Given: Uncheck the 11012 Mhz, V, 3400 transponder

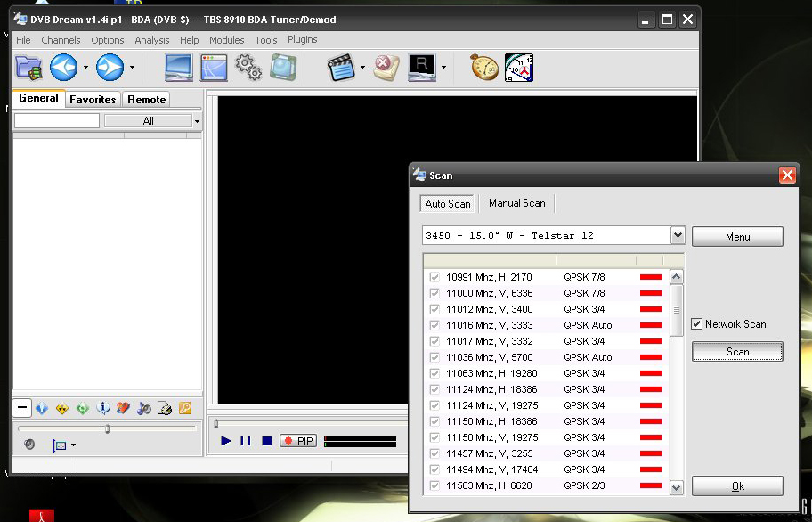Looking at the screenshot, I should [x=434, y=309].
